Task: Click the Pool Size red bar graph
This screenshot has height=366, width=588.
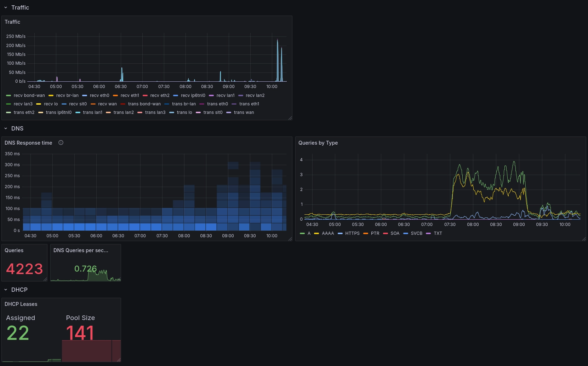Action: click(x=91, y=351)
